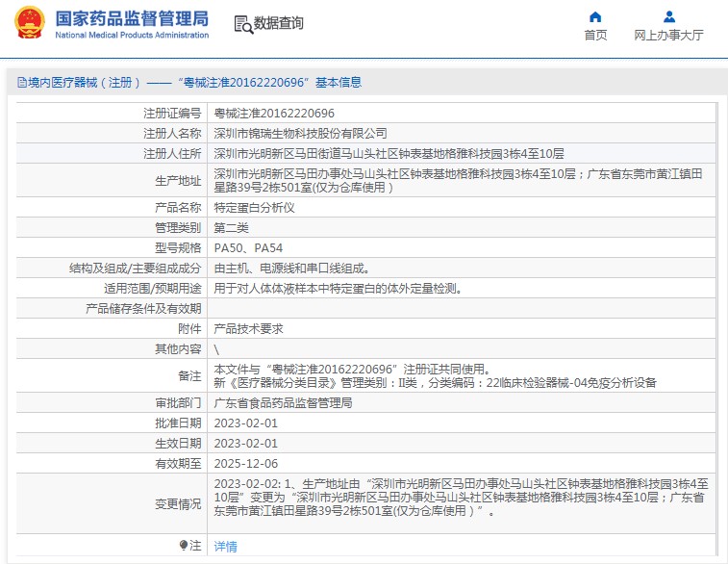Click approval department 广东省食品药品监督管理局
Image resolution: width=728 pixels, height=564 pixels.
tap(283, 403)
